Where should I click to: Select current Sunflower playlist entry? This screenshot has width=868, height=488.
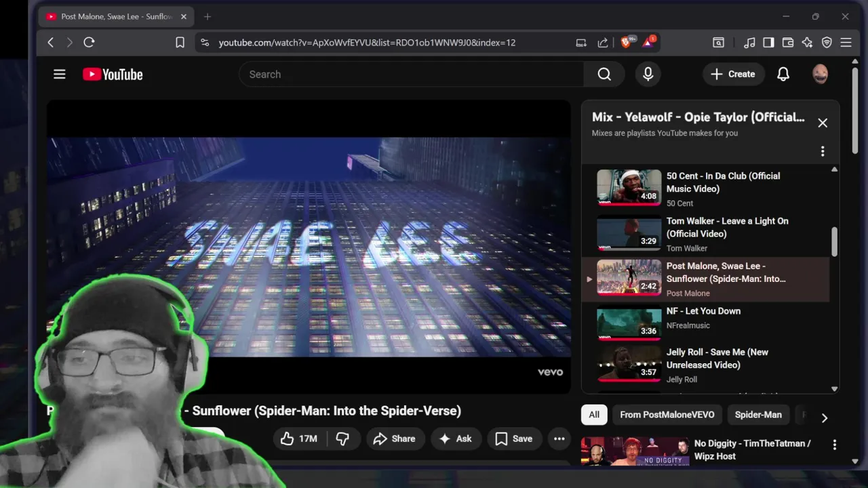tap(705, 279)
